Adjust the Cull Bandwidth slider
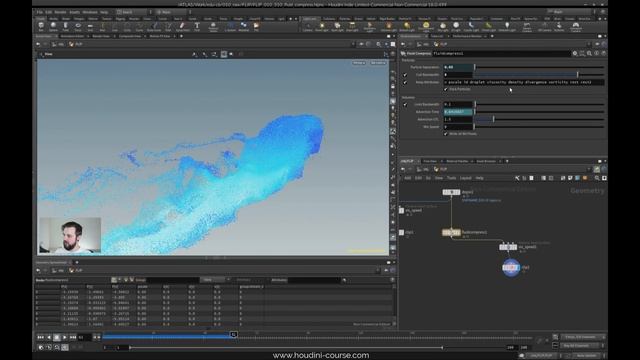Screen dimensions: 640x360 539,75
